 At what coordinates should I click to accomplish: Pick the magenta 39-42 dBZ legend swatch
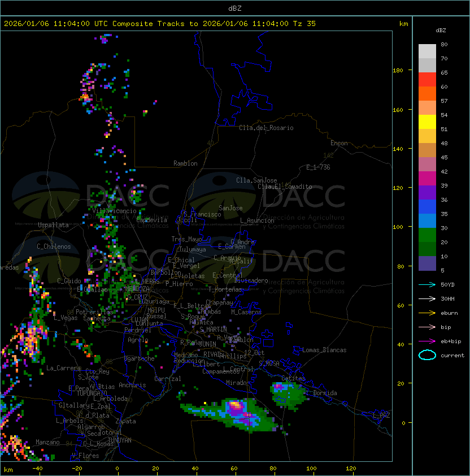(x=427, y=179)
